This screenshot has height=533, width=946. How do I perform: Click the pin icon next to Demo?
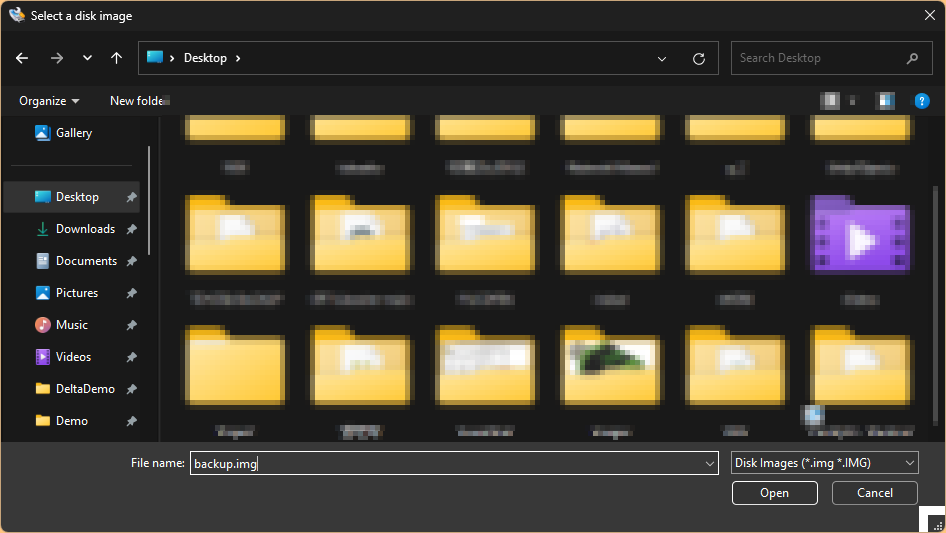[131, 421]
